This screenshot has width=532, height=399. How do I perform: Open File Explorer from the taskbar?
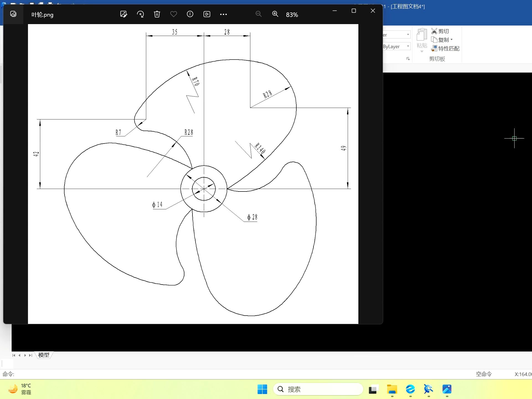tap(392, 389)
